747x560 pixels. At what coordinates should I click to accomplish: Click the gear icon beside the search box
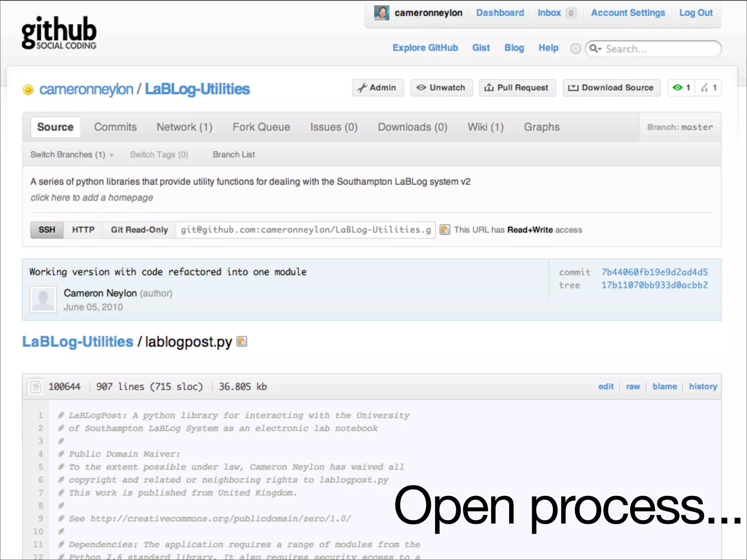tap(575, 48)
